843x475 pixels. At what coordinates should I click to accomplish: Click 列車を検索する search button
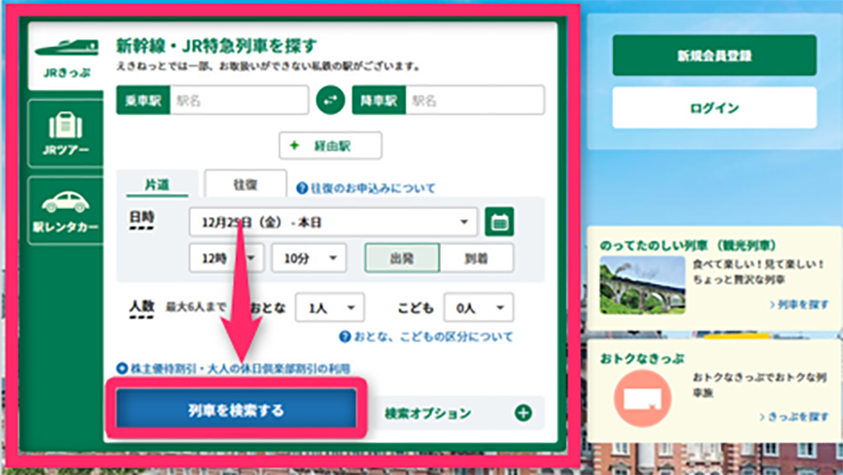click(x=236, y=411)
